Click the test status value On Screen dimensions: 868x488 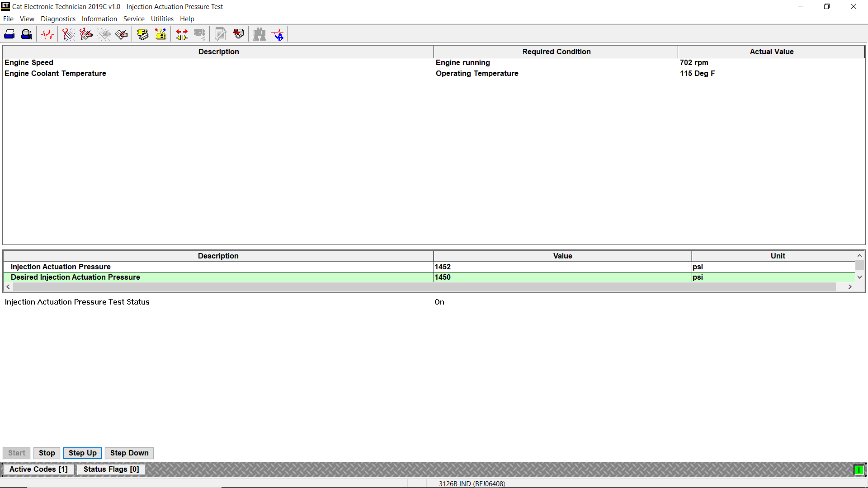pyautogui.click(x=439, y=302)
